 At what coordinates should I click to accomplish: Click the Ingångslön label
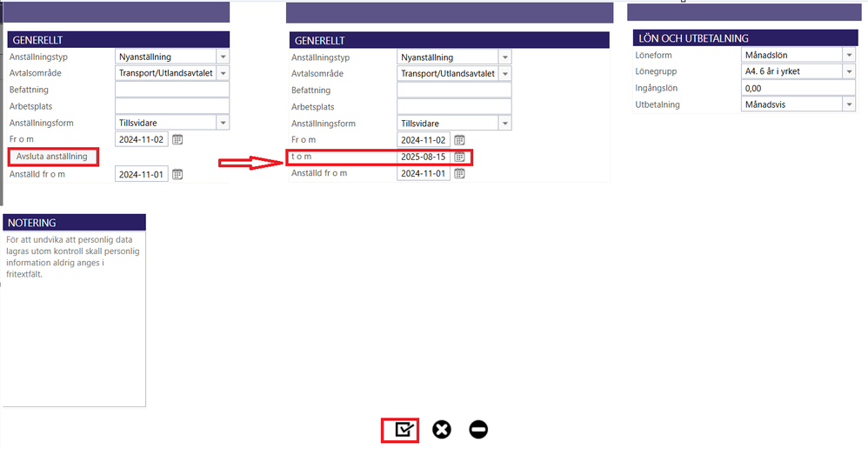[658, 88]
